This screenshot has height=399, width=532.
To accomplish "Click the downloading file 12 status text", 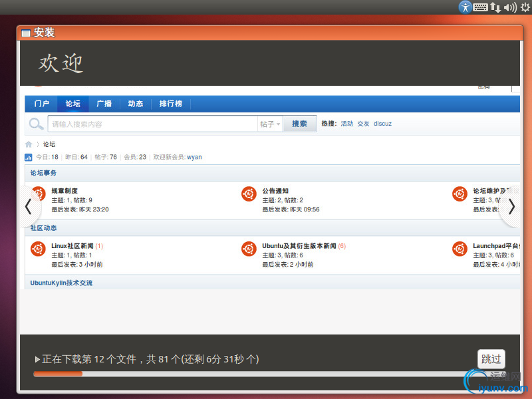I will (x=150, y=359).
